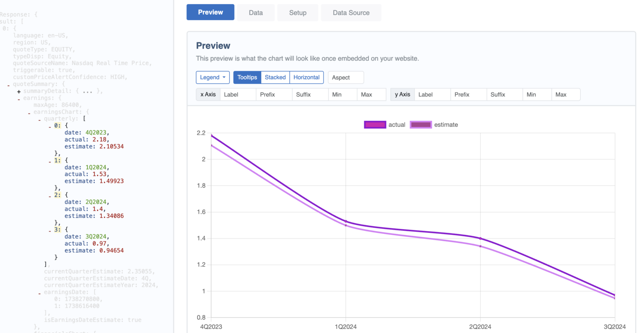This screenshot has width=644, height=333.
Task: Open the Data tab
Action: coord(256,13)
